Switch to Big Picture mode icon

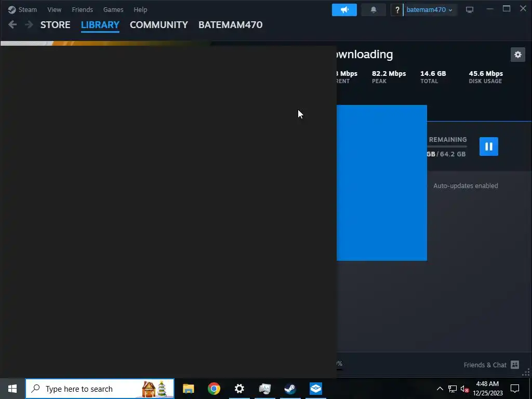click(470, 10)
